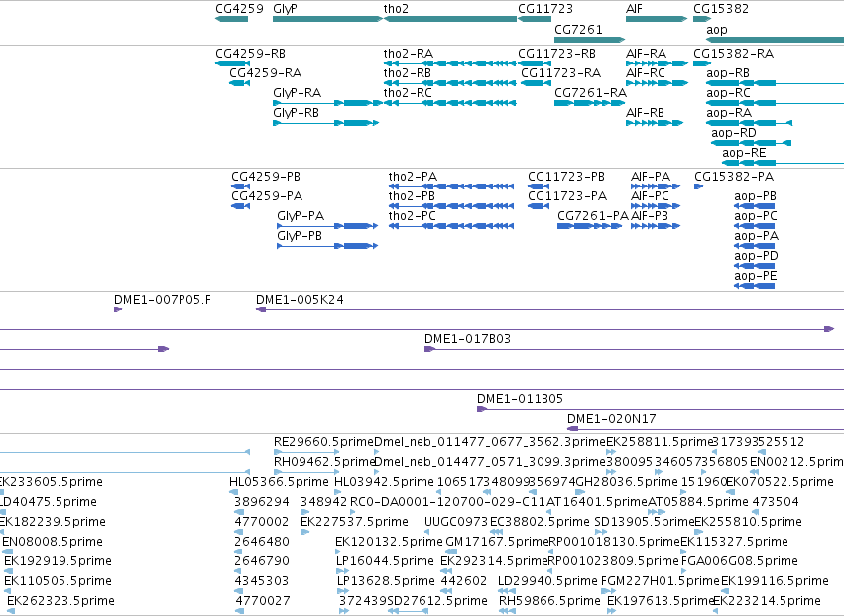Select the AIF-RA transcript label
844x616 pixels.
pos(646,54)
